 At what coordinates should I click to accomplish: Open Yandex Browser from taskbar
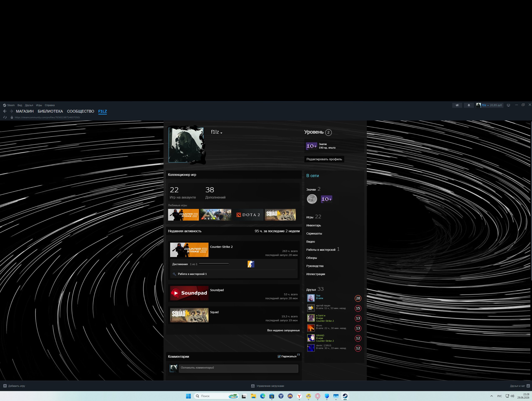pyautogui.click(x=299, y=396)
